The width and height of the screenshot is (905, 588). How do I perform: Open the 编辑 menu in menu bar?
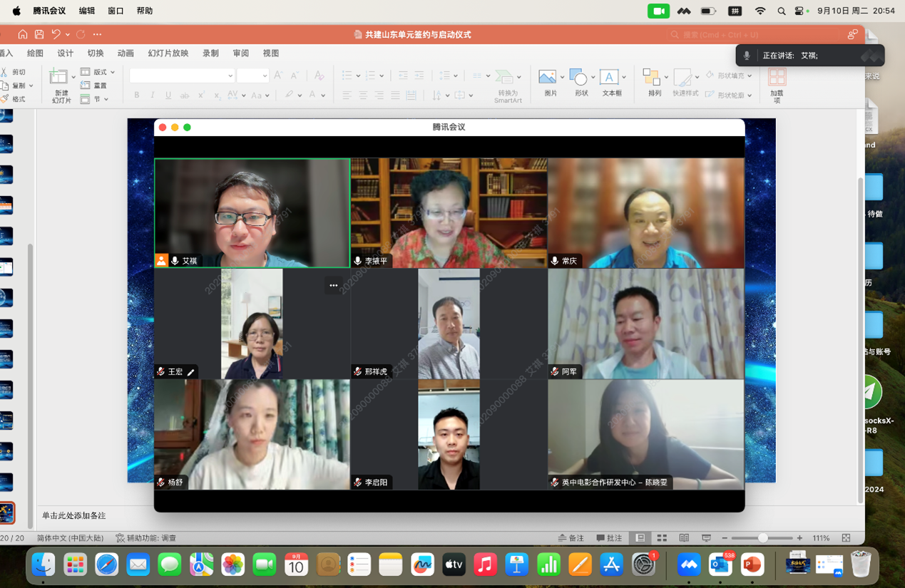86,11
